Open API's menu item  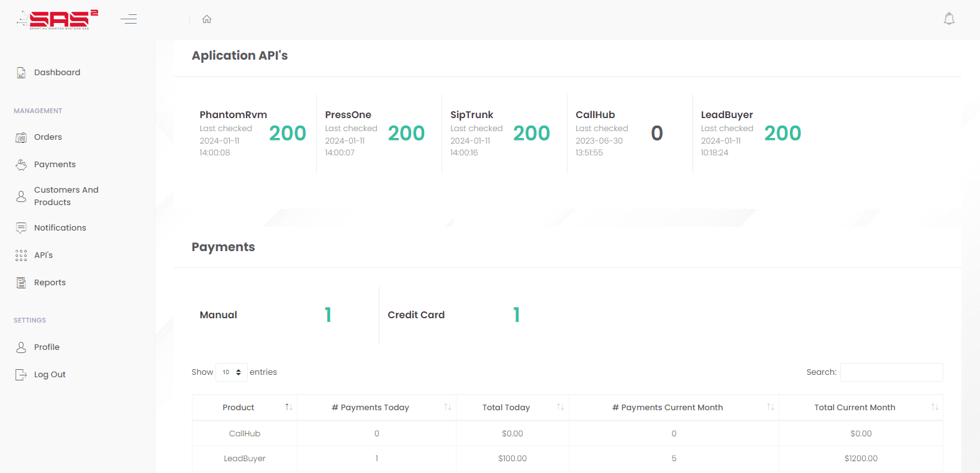coord(43,255)
